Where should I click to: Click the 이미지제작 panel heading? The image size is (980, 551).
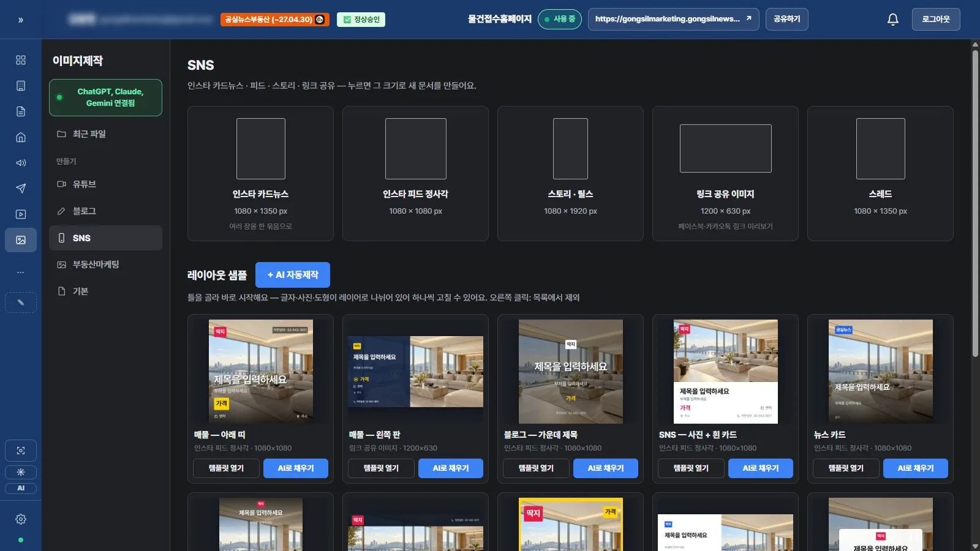tap(78, 61)
